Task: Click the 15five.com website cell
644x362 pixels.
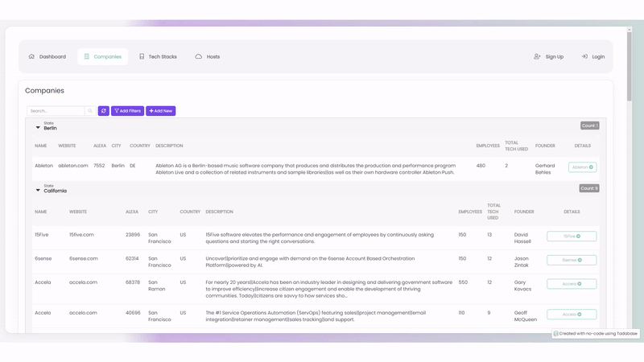Action: click(x=81, y=235)
